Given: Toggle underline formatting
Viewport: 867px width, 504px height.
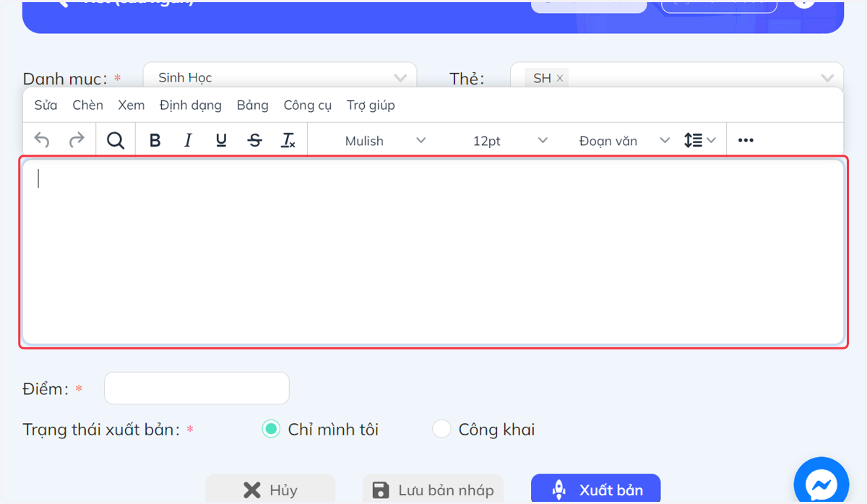Looking at the screenshot, I should pos(222,140).
